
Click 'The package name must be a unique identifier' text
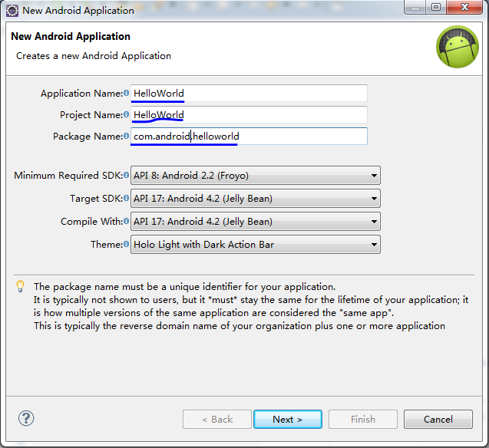click(x=184, y=287)
